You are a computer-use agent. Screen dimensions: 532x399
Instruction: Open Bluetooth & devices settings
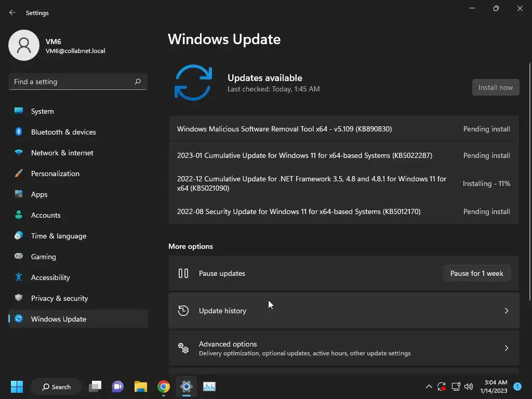click(78, 132)
